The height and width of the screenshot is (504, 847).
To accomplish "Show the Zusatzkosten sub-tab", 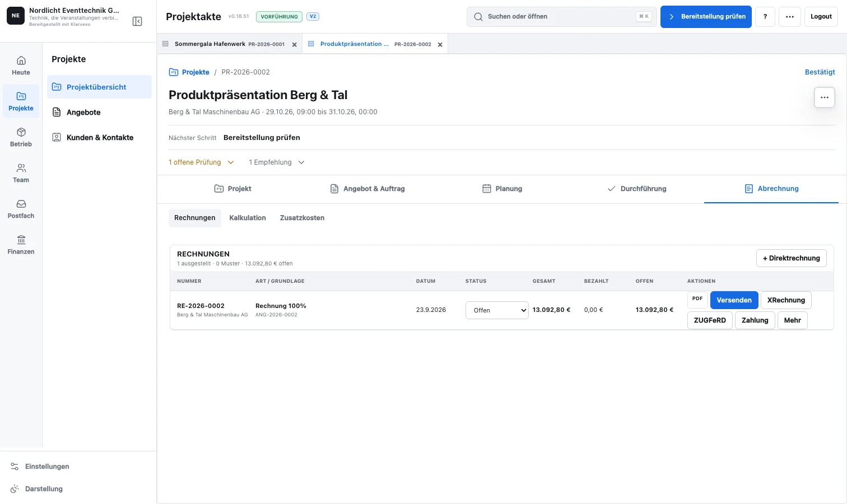I will pyautogui.click(x=302, y=218).
